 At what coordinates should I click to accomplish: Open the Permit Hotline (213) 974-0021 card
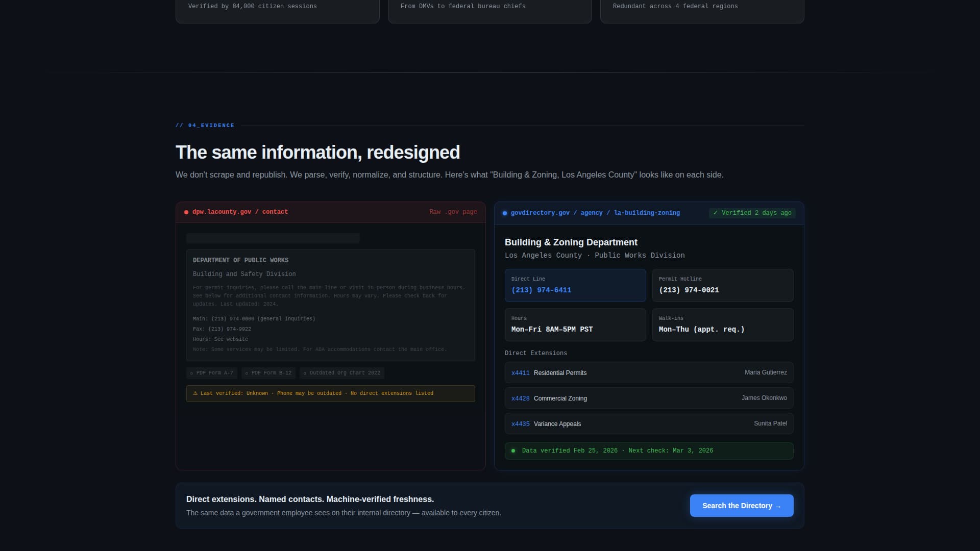point(723,285)
